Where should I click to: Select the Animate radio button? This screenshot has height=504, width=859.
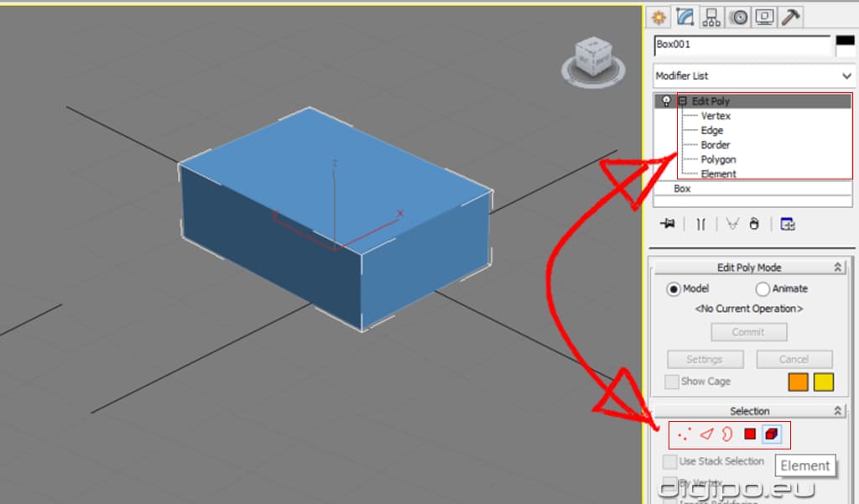(763, 288)
